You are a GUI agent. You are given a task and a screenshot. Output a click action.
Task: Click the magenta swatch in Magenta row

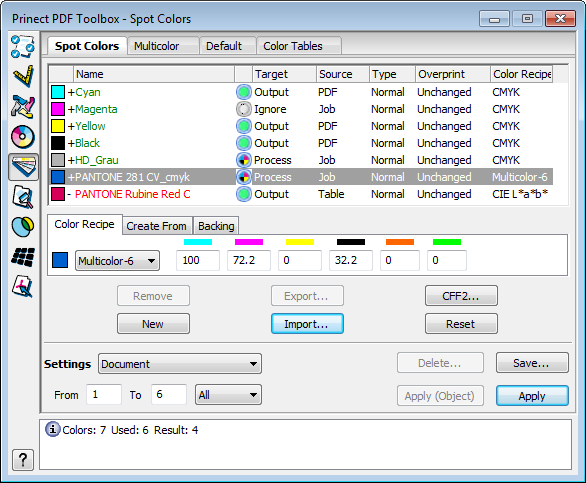pyautogui.click(x=58, y=109)
